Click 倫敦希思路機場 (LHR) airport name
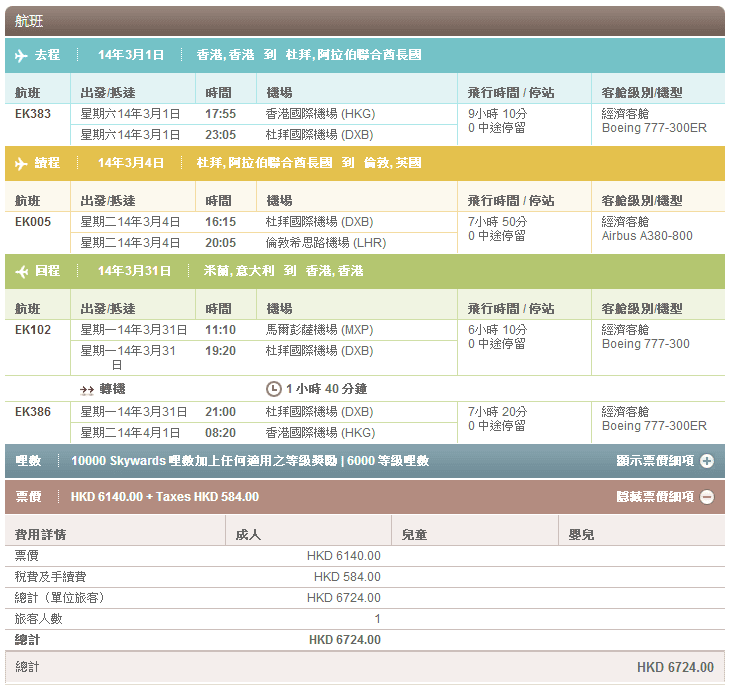732x689 pixels. (x=325, y=243)
